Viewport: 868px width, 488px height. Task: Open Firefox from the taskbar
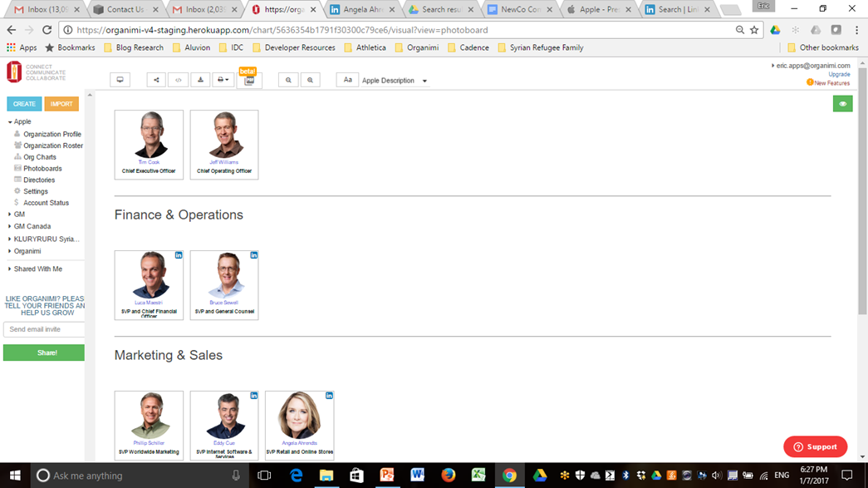click(x=448, y=476)
